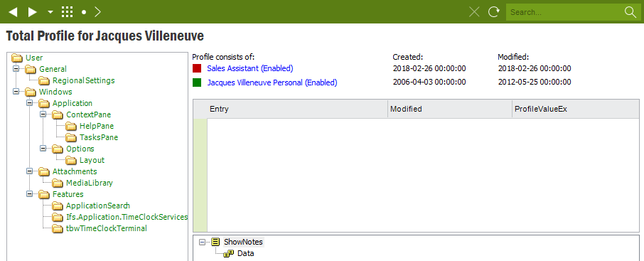Viewport: 644px width, 261px height.
Task: Collapse the ContextPane tree node
Action: 43,114
